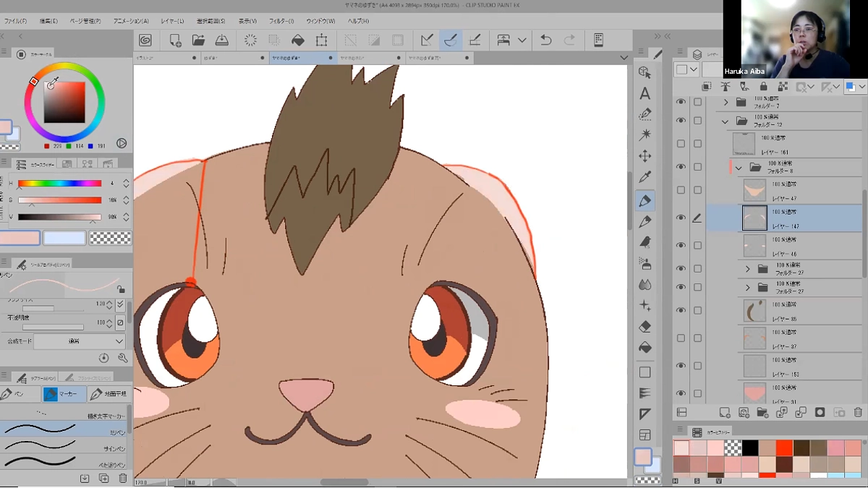
Task: Open the レイヤー(L) menu
Action: [172, 21]
